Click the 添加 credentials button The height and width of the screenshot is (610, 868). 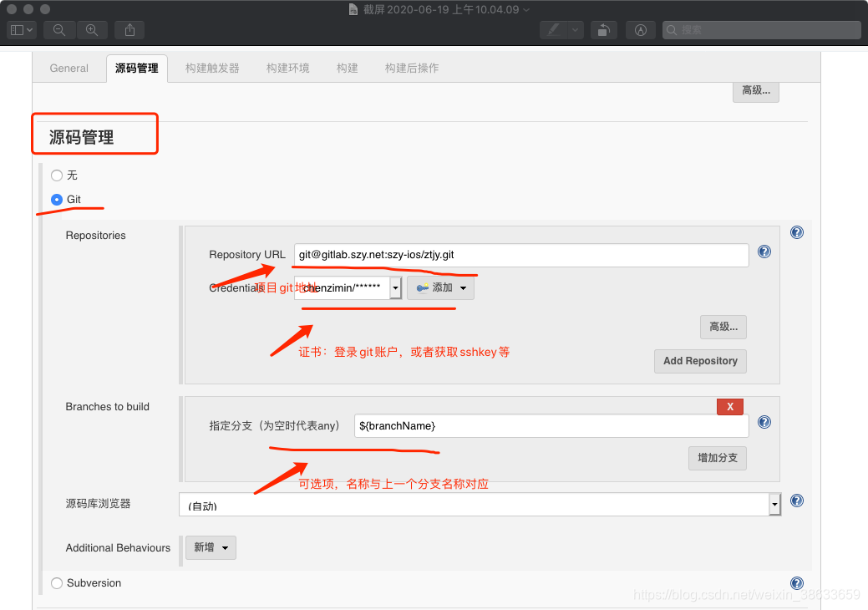440,287
